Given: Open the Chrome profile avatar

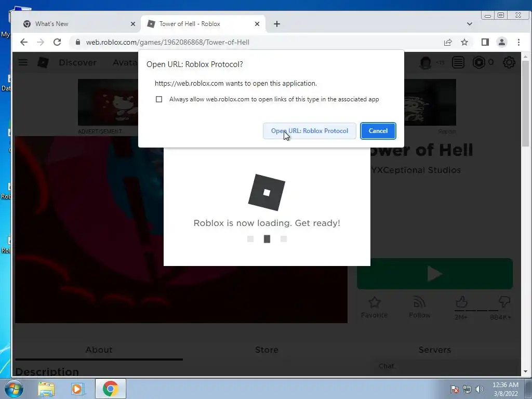Looking at the screenshot, I should (x=502, y=42).
